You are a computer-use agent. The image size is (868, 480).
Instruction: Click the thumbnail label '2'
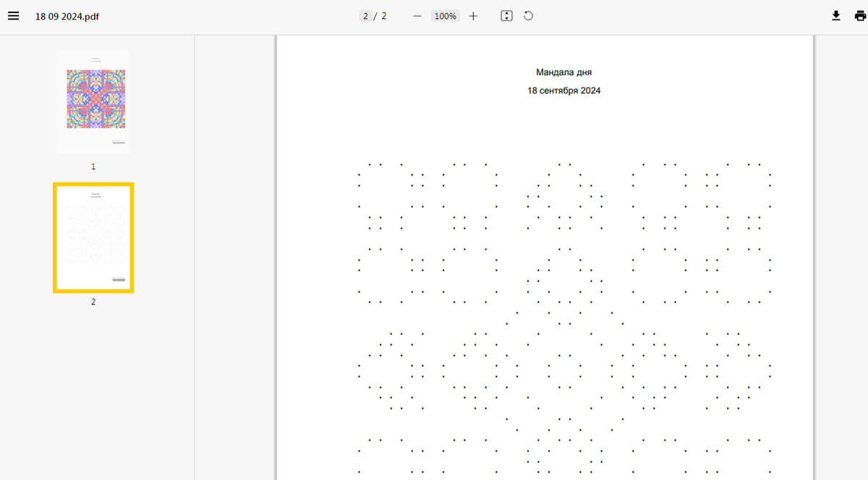[93, 302]
